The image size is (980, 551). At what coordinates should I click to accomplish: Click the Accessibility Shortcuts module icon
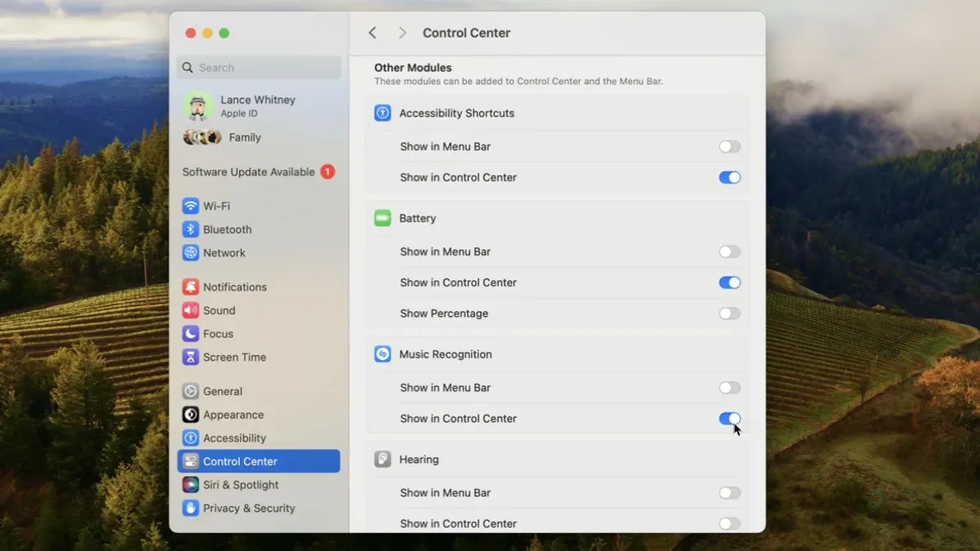click(382, 113)
